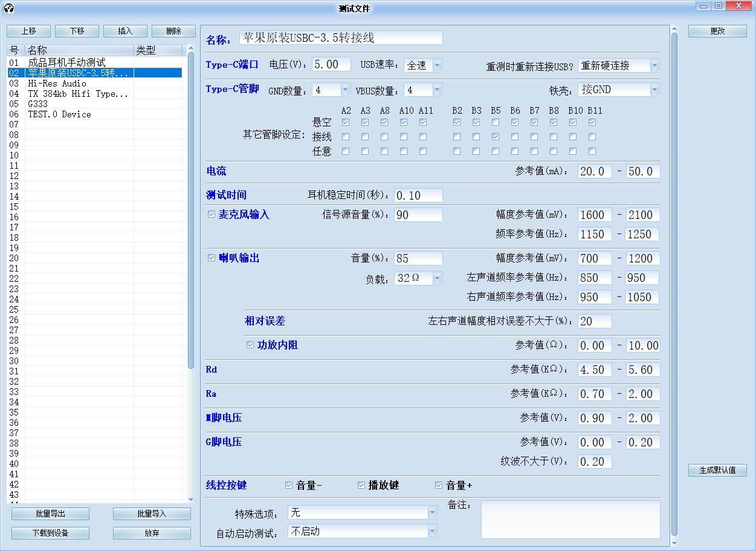Select Hi-Res Audio in the list
This screenshot has height=551, width=756.
tap(57, 83)
